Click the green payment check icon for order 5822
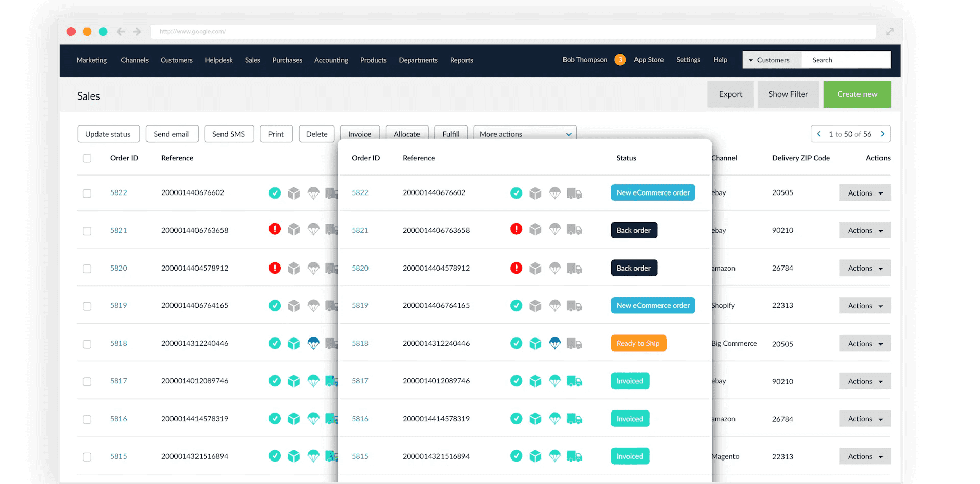The image size is (980, 484). point(516,193)
